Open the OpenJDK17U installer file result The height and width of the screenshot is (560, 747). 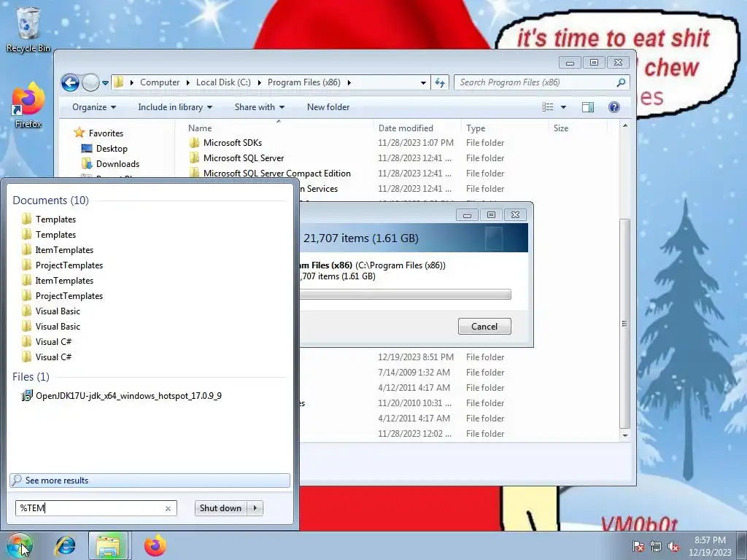[x=128, y=396]
